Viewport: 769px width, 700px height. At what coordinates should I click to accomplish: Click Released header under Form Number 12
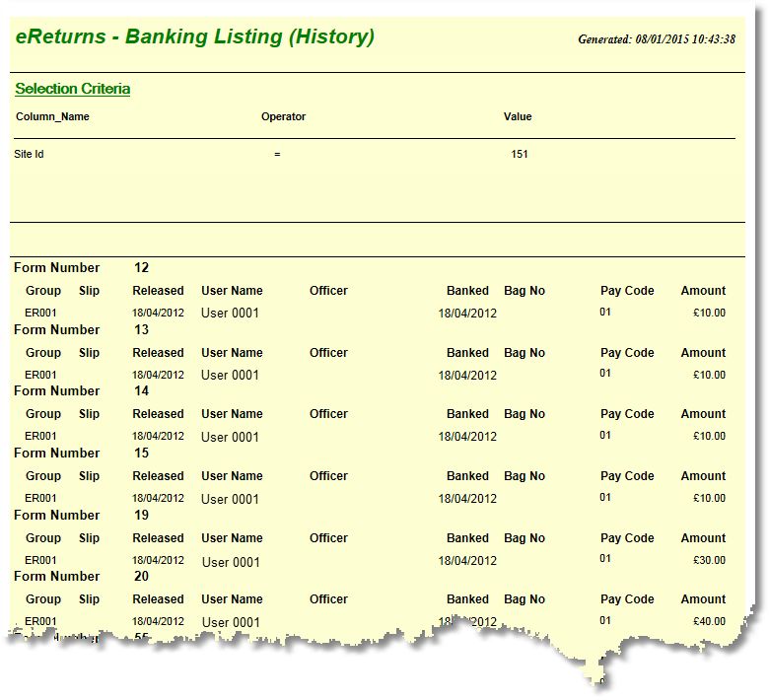(x=158, y=291)
